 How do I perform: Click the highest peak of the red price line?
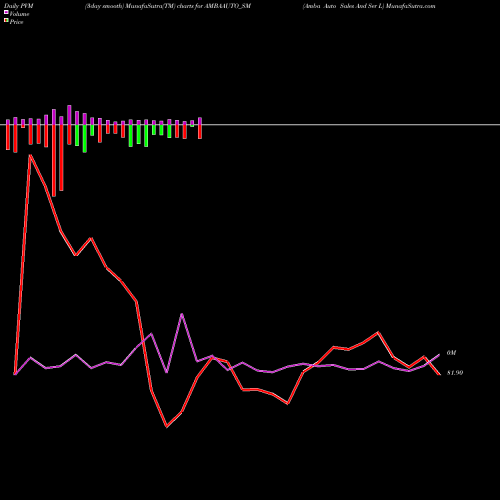click(30, 155)
